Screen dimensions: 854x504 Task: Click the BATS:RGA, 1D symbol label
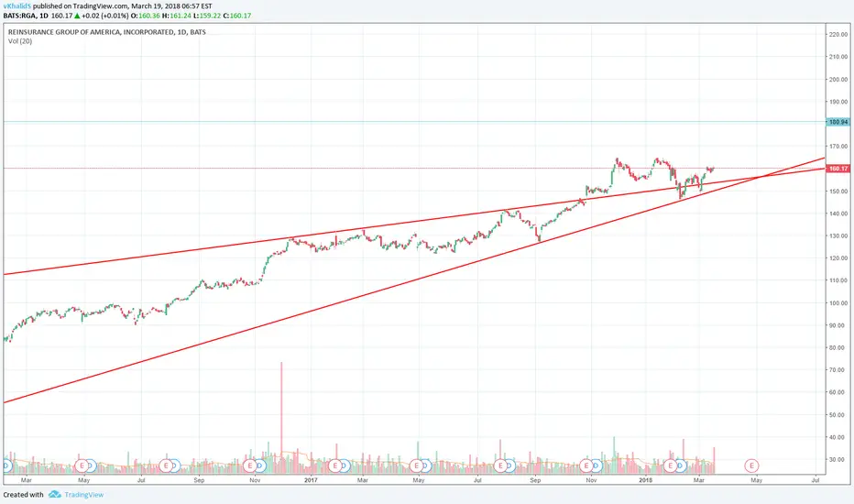26,16
